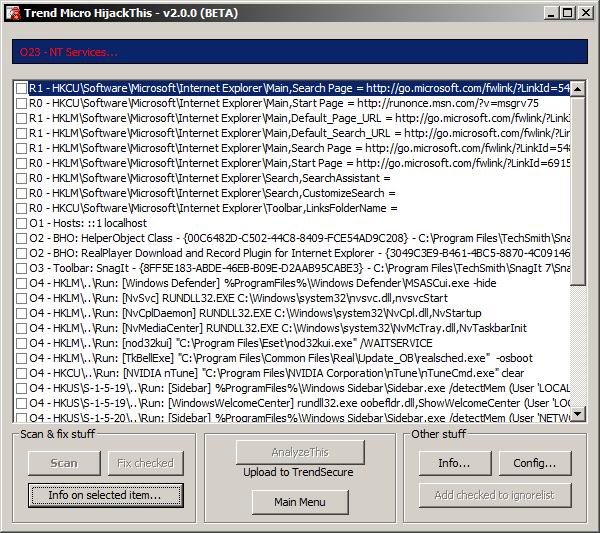Click the HijackThis app icon in title bar
This screenshot has width=600, height=533.
13,13
